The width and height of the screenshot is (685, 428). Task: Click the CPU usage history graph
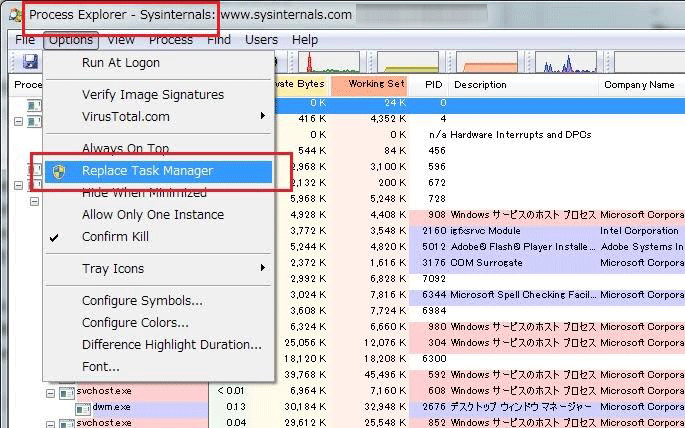coord(329,62)
